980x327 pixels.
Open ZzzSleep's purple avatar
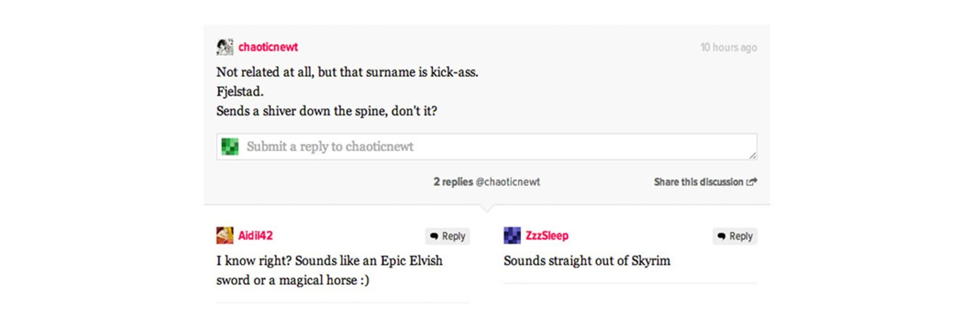pos(512,236)
